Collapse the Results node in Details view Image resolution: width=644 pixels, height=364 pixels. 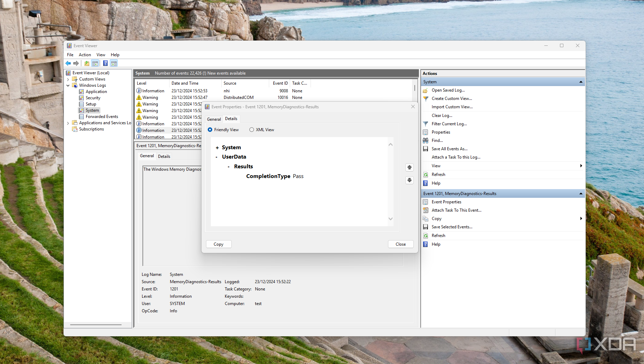click(x=229, y=167)
